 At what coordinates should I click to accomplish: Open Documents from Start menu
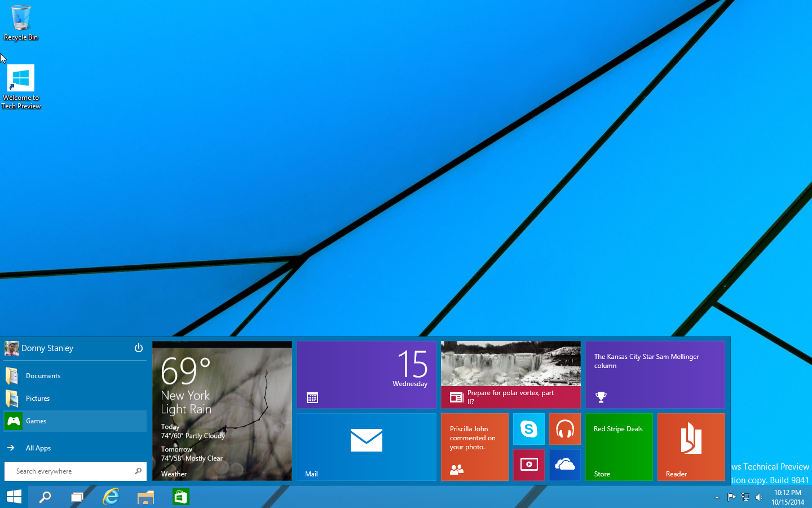(x=43, y=376)
